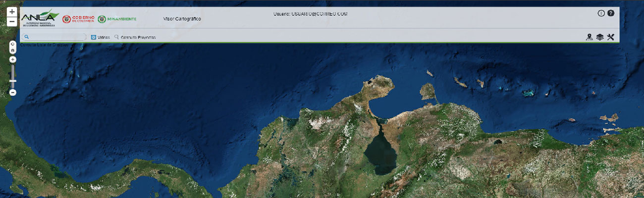Screen dimensions: 644x198
Task: Open the stacked layers icon
Action: 600,37
